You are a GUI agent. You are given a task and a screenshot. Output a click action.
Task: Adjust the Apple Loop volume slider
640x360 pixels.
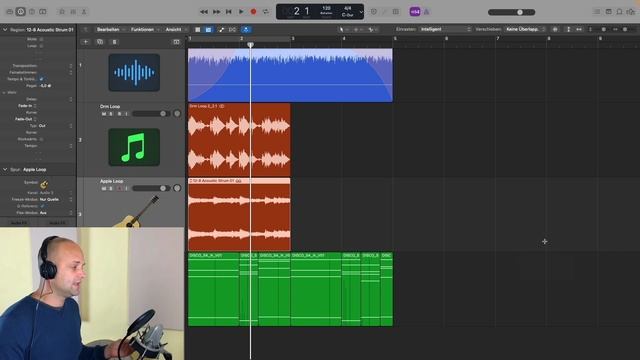click(150, 188)
